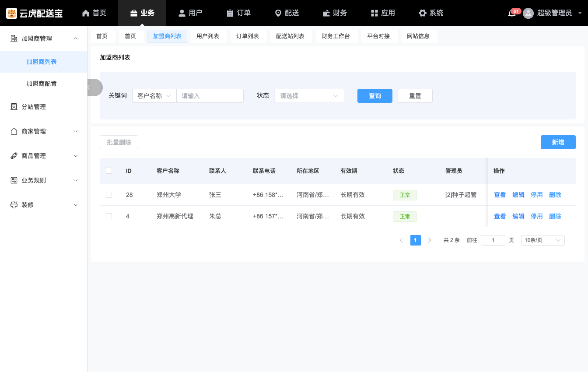Open 应用 in top navigation
The width and height of the screenshot is (588, 372).
click(383, 13)
